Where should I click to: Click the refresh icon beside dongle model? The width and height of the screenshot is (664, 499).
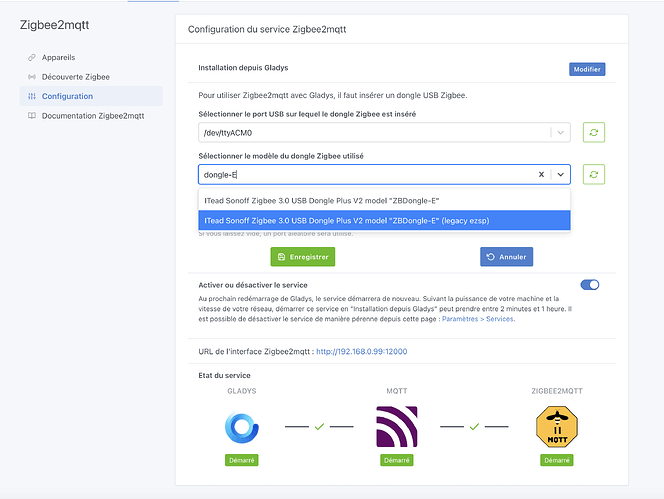tap(593, 175)
